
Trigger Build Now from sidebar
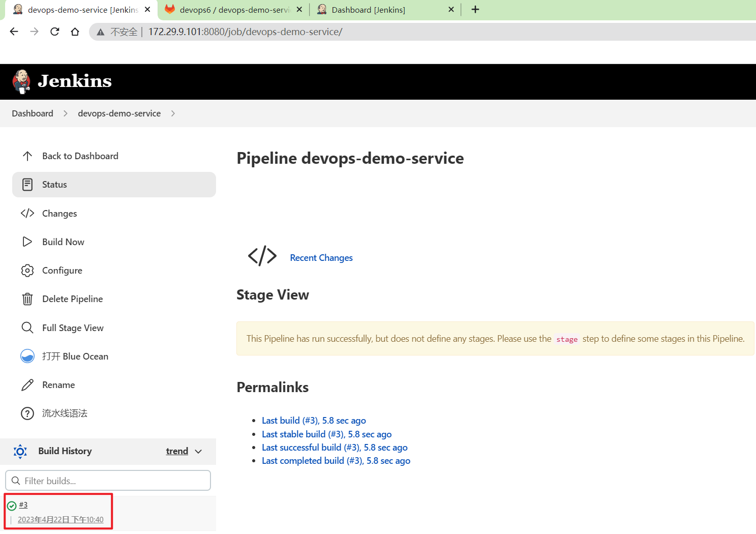click(114, 242)
